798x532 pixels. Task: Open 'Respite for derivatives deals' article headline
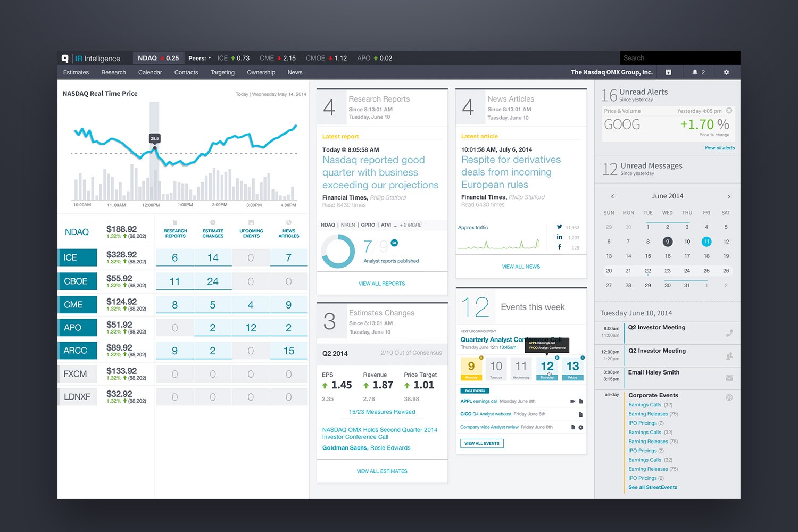tap(511, 172)
